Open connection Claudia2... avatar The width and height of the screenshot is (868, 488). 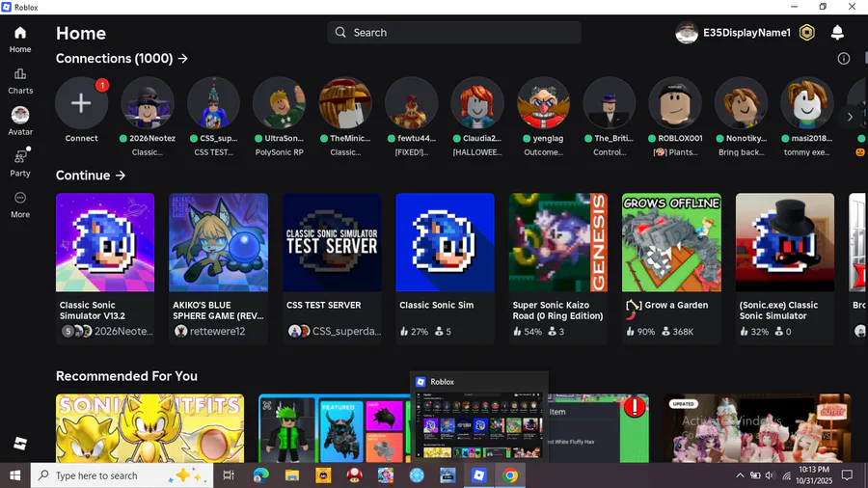click(x=477, y=103)
